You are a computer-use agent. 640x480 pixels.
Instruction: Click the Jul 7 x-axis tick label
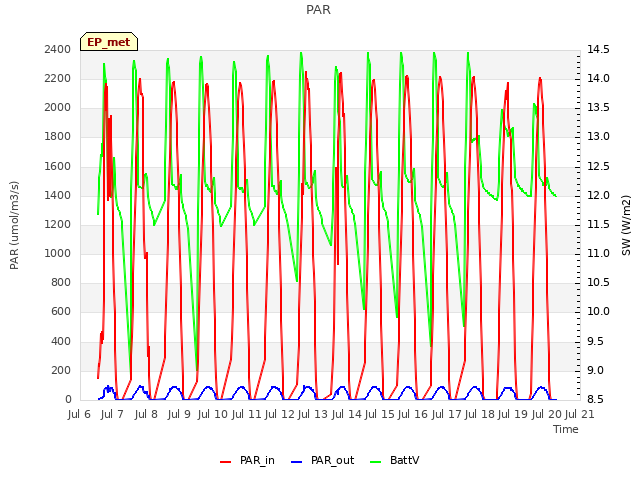point(112,415)
